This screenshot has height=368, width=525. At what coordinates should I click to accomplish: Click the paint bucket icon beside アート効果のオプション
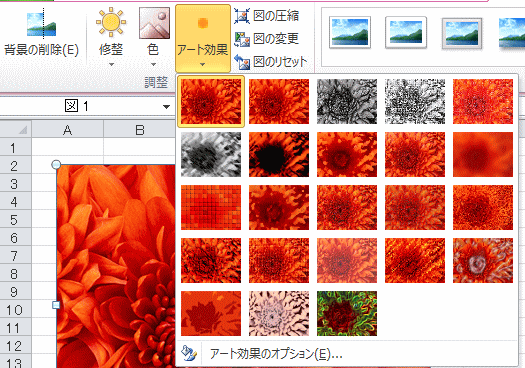(x=189, y=354)
